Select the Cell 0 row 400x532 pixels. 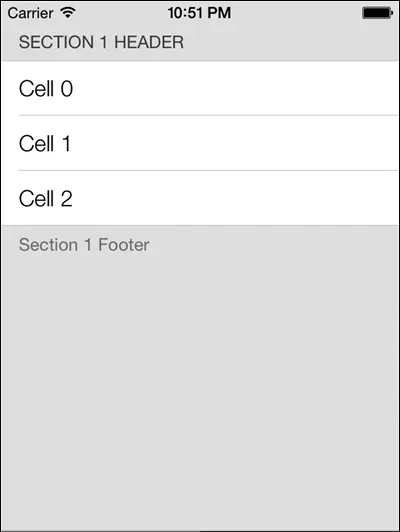[x=200, y=88]
